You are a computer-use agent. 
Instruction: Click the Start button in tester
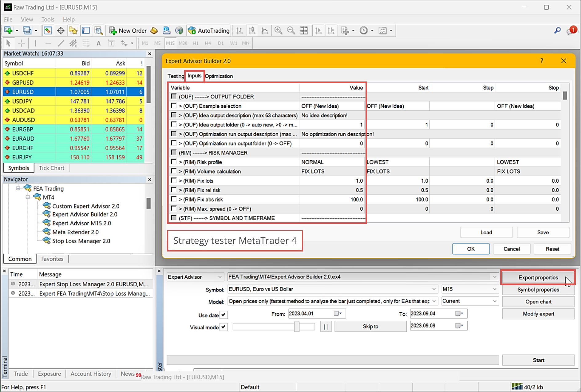click(538, 360)
